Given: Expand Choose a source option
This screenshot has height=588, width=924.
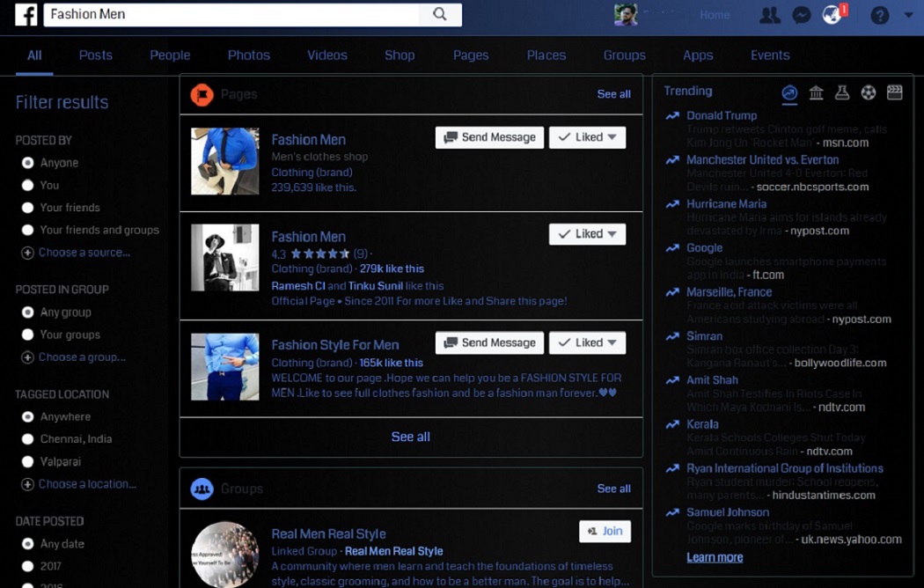Looking at the screenshot, I should pyautogui.click(x=84, y=253).
